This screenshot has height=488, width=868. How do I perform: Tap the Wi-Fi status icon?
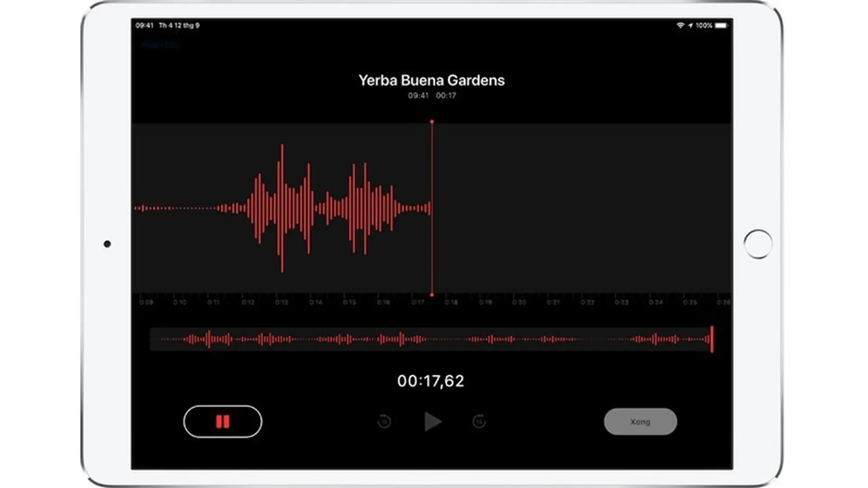[x=680, y=25]
